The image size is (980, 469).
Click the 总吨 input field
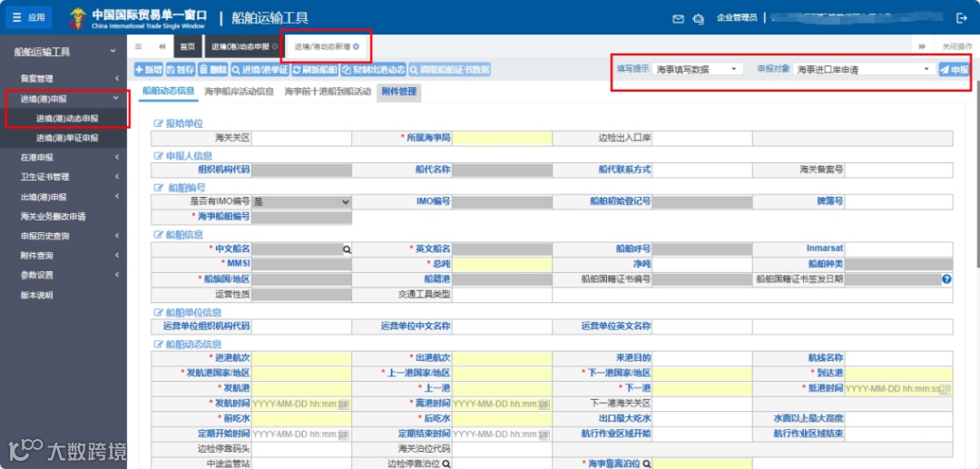point(503,264)
